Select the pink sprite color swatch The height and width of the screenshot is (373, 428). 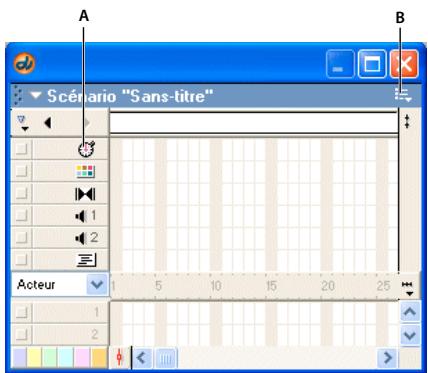(82, 357)
